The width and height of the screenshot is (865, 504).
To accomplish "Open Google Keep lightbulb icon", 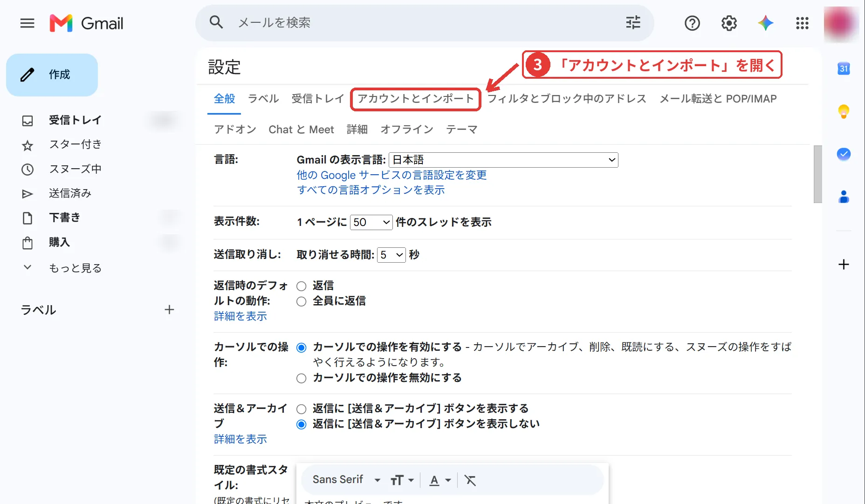I will [844, 111].
